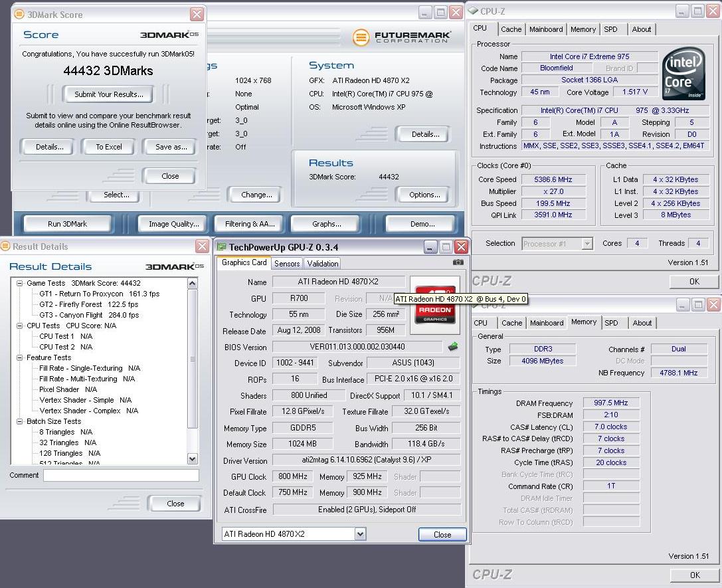
Task: Switch to the Sensors tab in GPU-Z
Action: point(287,263)
